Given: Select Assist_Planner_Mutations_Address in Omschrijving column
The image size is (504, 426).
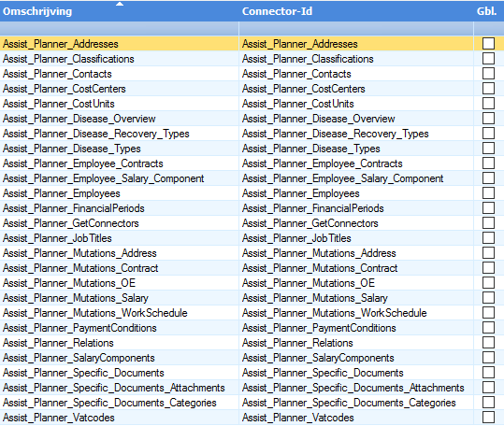Looking at the screenshot, I should click(79, 253).
